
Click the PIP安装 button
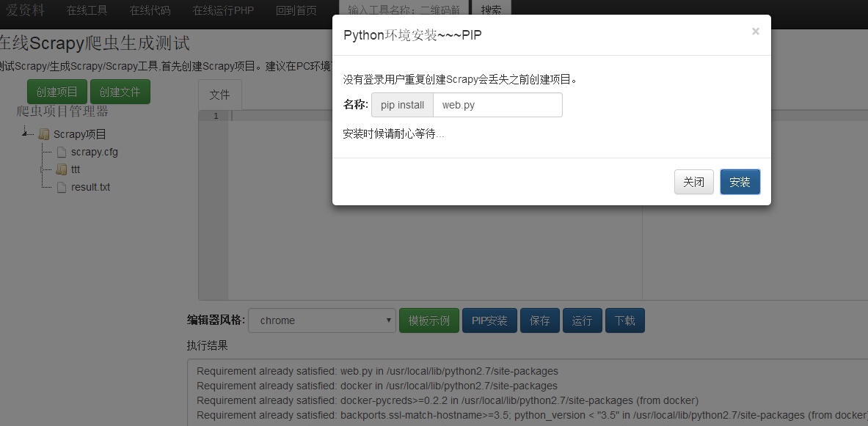(489, 320)
